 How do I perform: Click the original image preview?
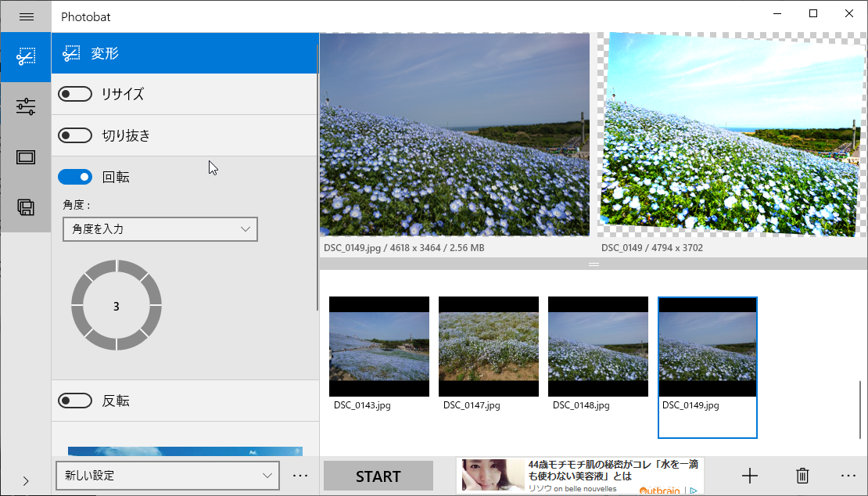(x=454, y=135)
